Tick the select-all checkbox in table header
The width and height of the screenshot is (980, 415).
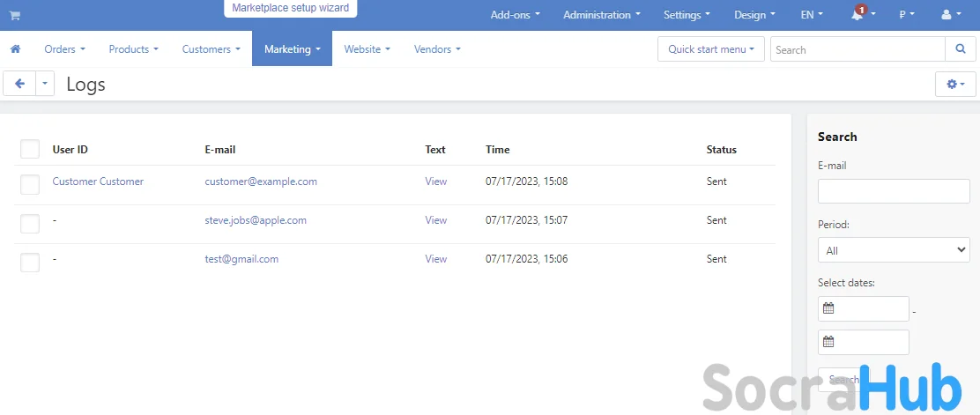[30, 150]
